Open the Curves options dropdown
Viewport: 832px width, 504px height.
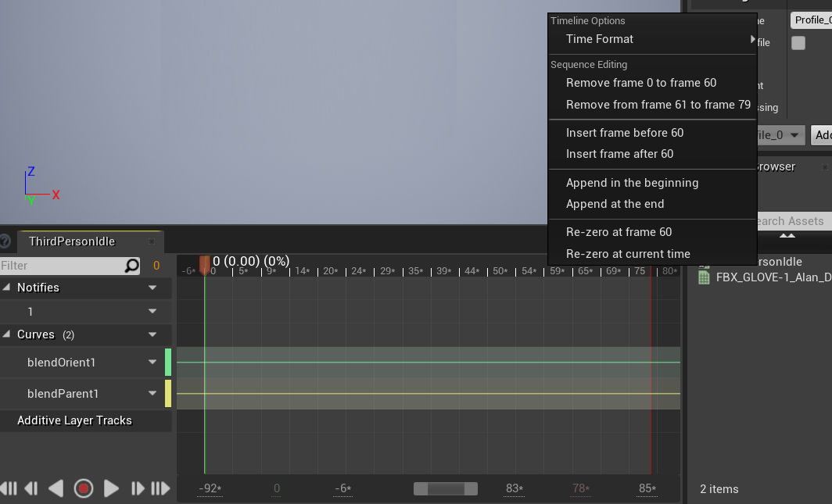tap(152, 334)
